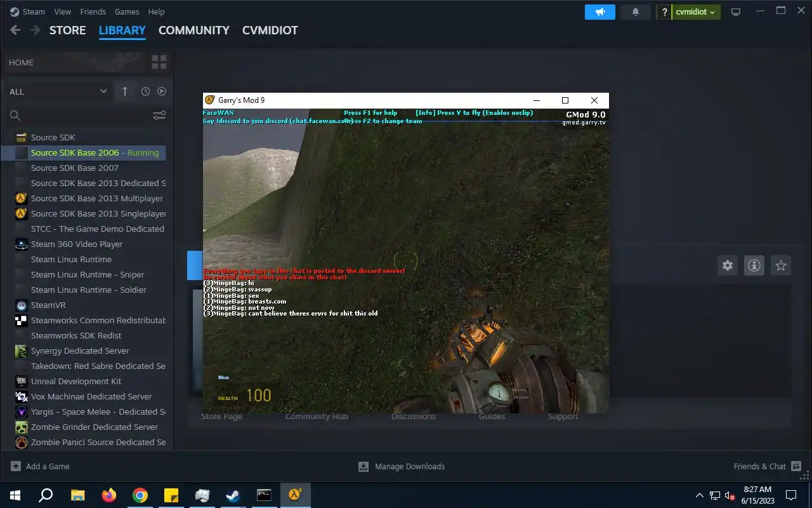Click the Steam taskbar icon
Image resolution: width=812 pixels, height=508 pixels.
[x=233, y=495]
